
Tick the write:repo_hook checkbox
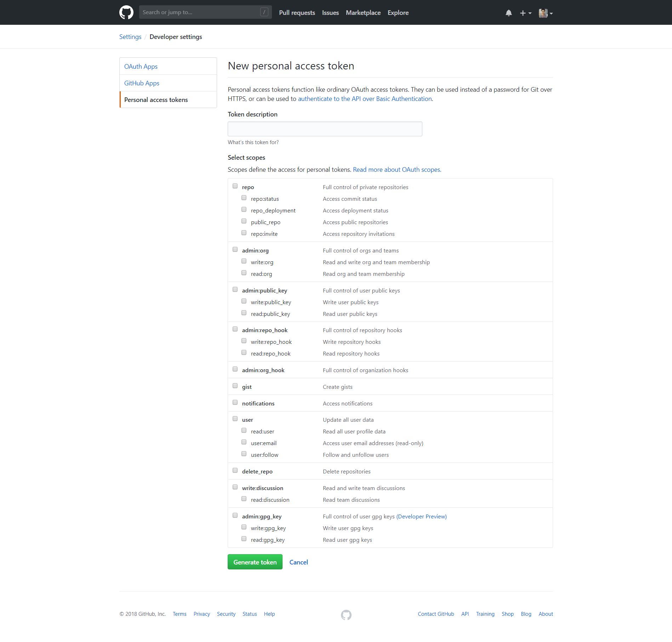coord(244,341)
